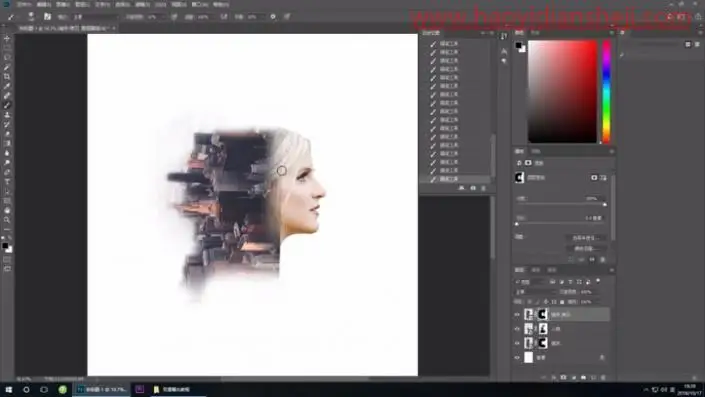This screenshot has width=705, height=397.
Task: Select the Horizontal Type tool
Action: 7,182
